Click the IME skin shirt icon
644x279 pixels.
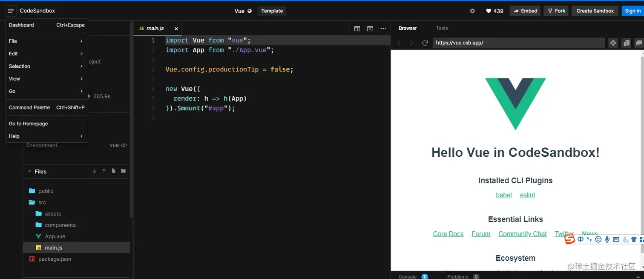coord(634,240)
